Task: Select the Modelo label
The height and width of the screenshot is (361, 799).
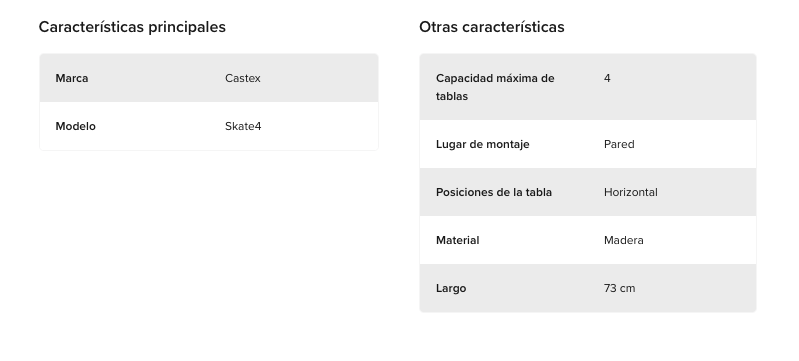Action: tap(75, 126)
